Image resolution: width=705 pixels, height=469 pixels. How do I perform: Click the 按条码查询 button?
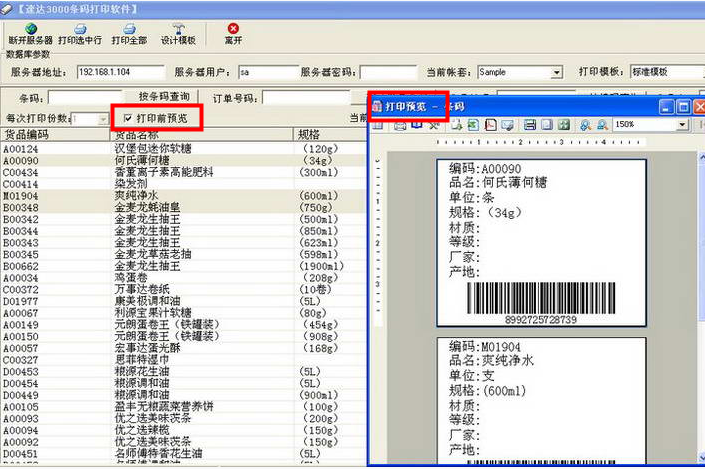click(164, 97)
